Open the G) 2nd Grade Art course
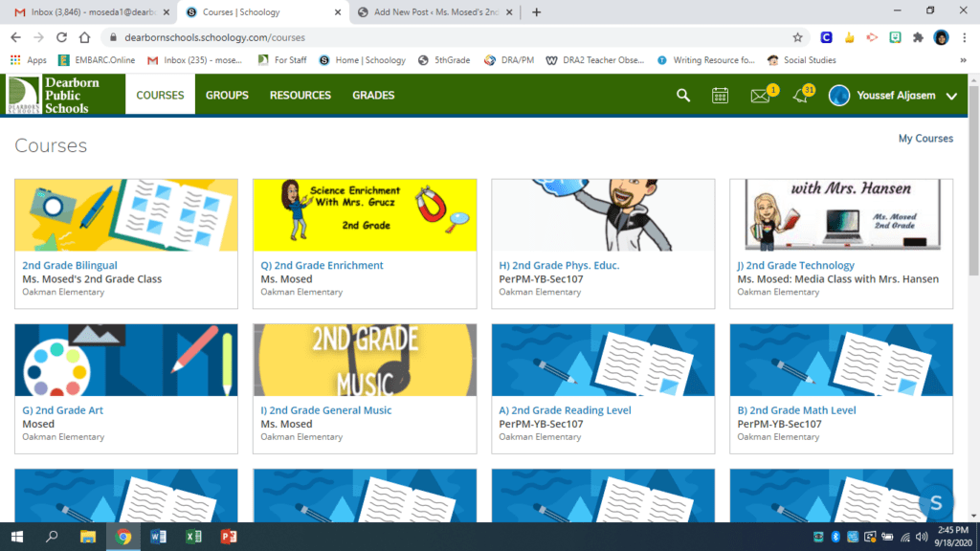Screen dimensions: 980x551 click(x=62, y=409)
